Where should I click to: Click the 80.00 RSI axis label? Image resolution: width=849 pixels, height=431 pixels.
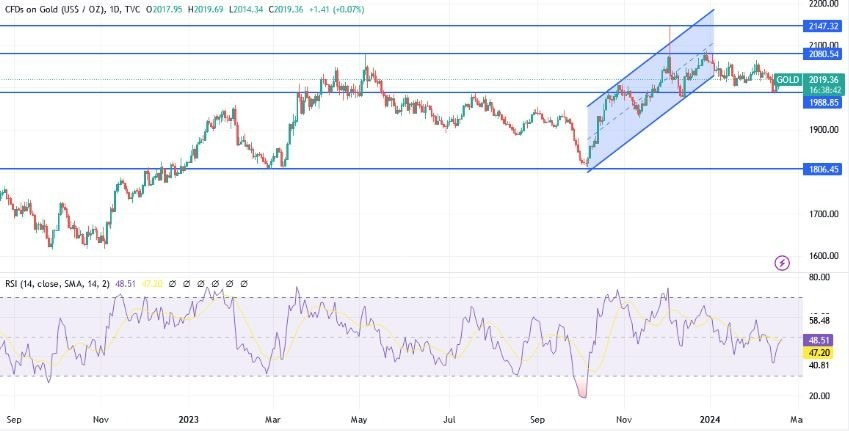point(818,277)
